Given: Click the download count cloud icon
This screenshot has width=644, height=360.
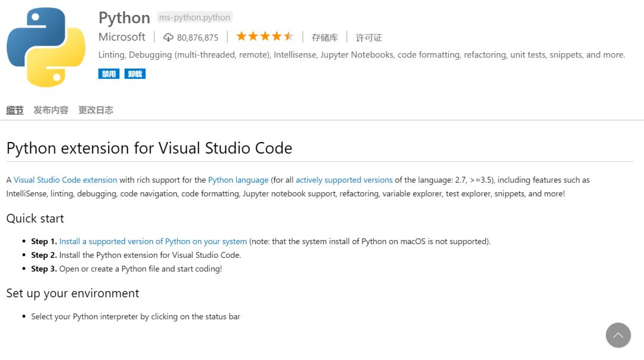Looking at the screenshot, I should [x=168, y=38].
